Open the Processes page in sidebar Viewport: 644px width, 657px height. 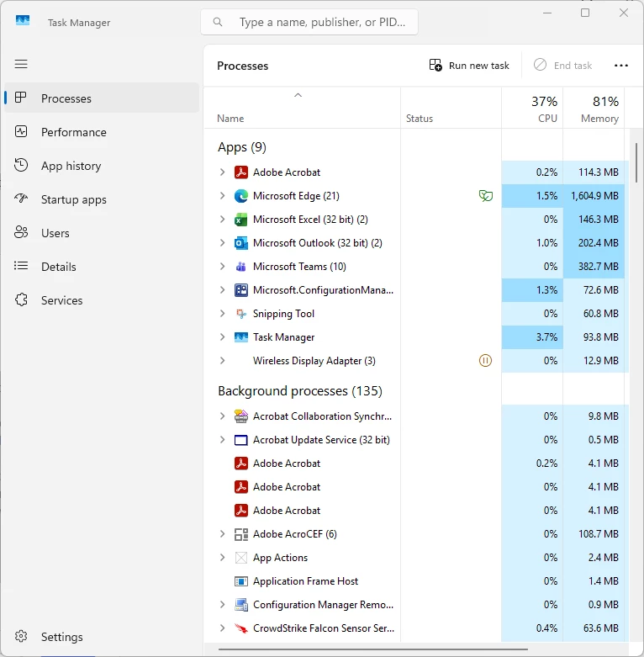click(102, 98)
